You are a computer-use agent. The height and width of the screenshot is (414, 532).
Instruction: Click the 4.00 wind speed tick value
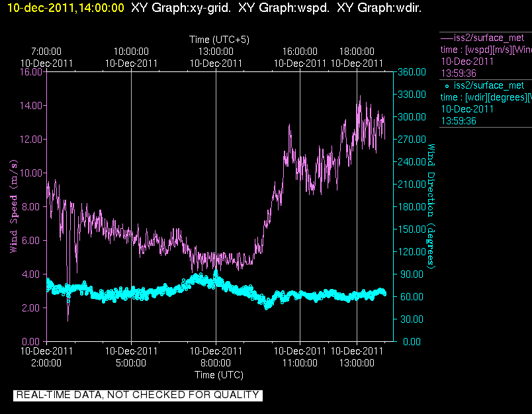point(31,274)
